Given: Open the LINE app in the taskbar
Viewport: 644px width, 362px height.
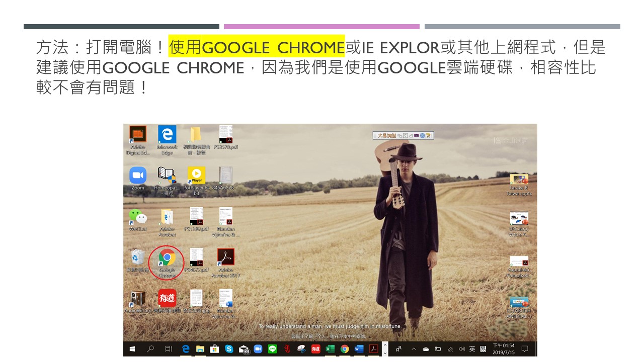Looking at the screenshot, I should coord(272,349).
